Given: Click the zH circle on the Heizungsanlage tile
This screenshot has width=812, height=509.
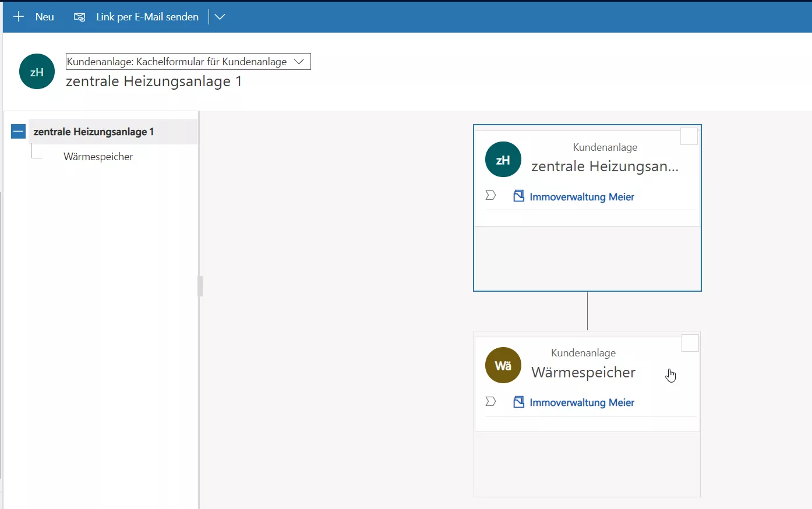Looking at the screenshot, I should (503, 160).
